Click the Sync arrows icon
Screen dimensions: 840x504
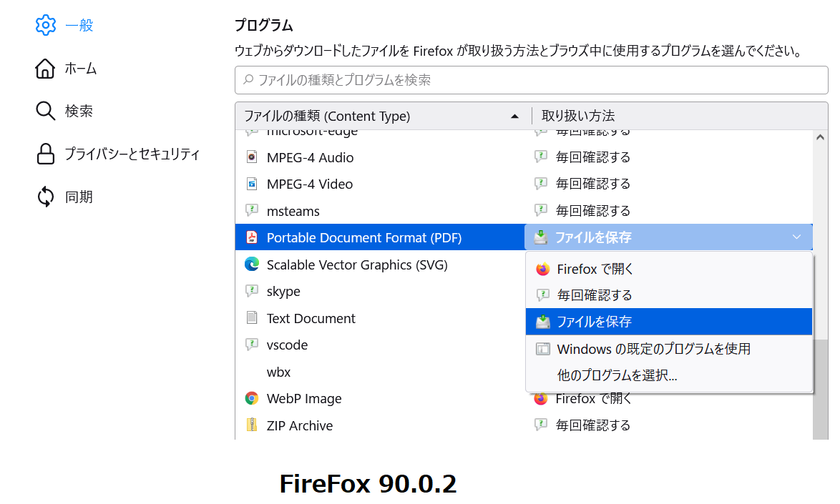coord(45,197)
